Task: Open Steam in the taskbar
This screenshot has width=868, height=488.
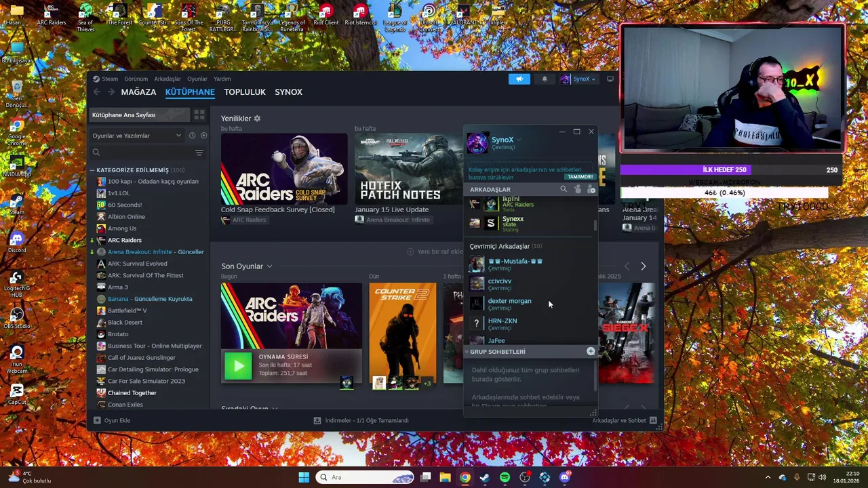Action: [484, 477]
